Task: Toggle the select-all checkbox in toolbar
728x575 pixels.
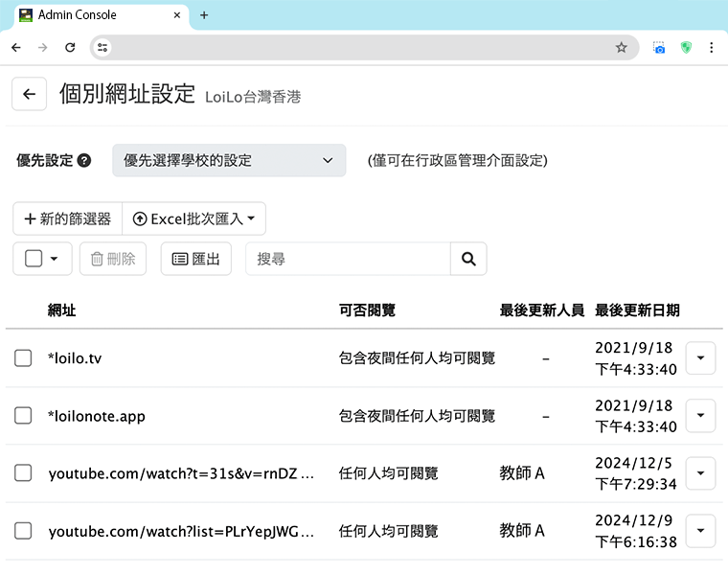Action: pos(34,258)
